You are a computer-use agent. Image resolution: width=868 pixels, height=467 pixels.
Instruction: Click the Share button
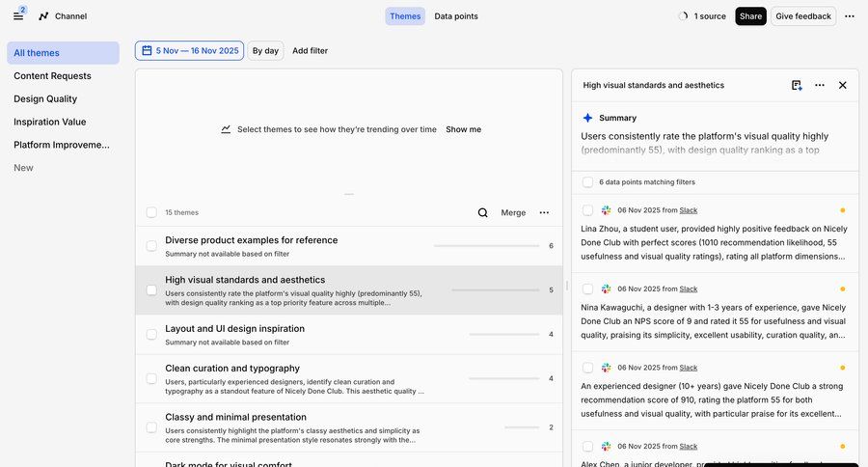[750, 16]
